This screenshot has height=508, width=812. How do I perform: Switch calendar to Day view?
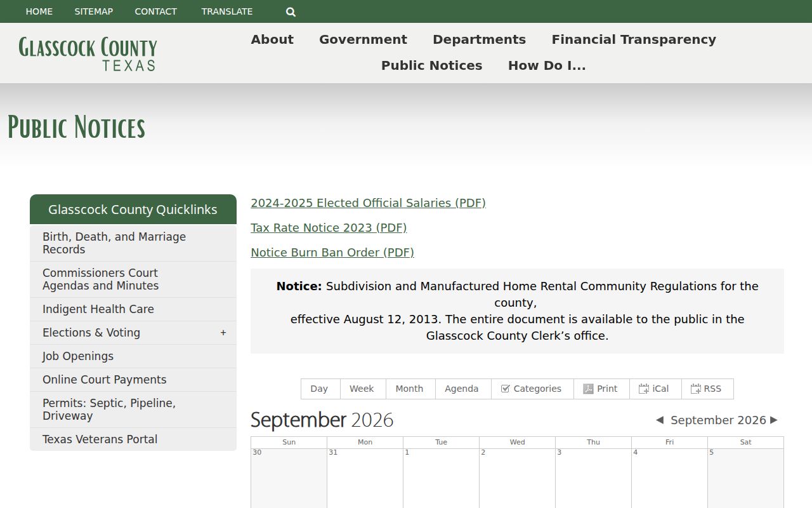(x=319, y=389)
